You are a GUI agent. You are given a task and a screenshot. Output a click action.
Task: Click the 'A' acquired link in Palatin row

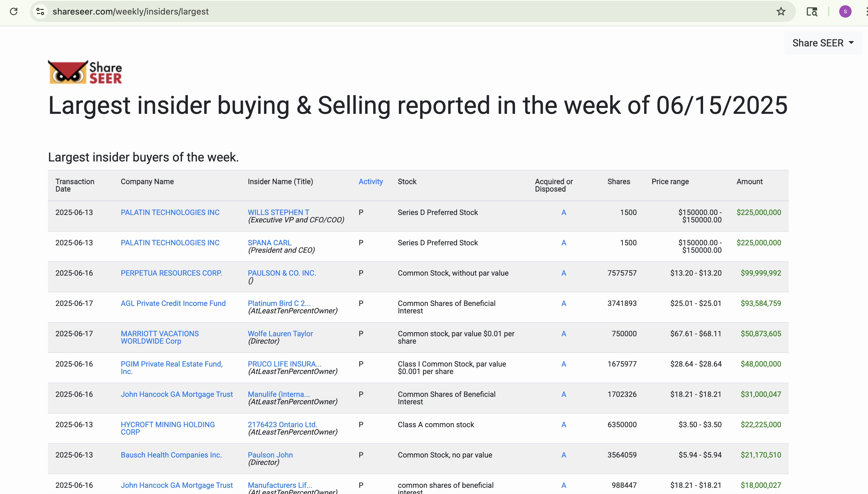563,213
